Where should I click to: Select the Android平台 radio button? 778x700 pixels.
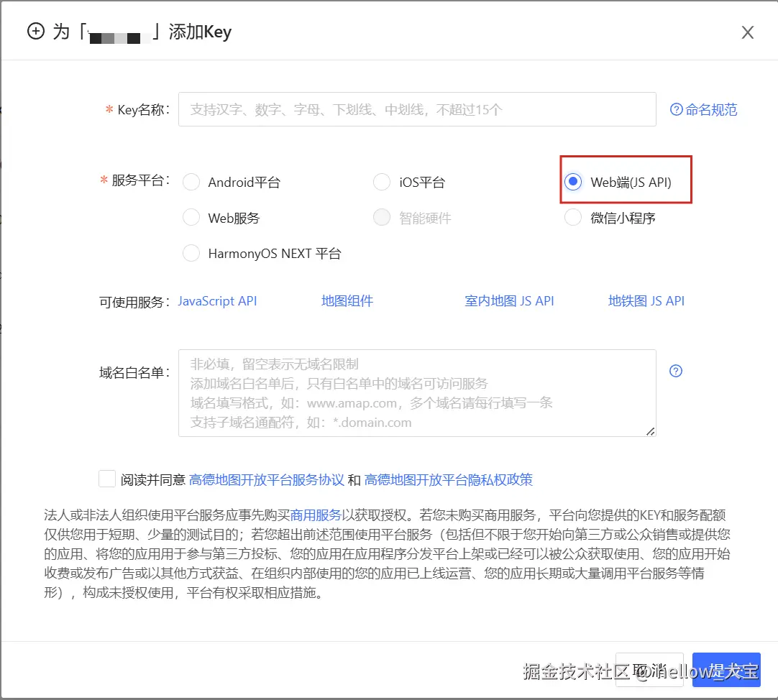click(191, 182)
